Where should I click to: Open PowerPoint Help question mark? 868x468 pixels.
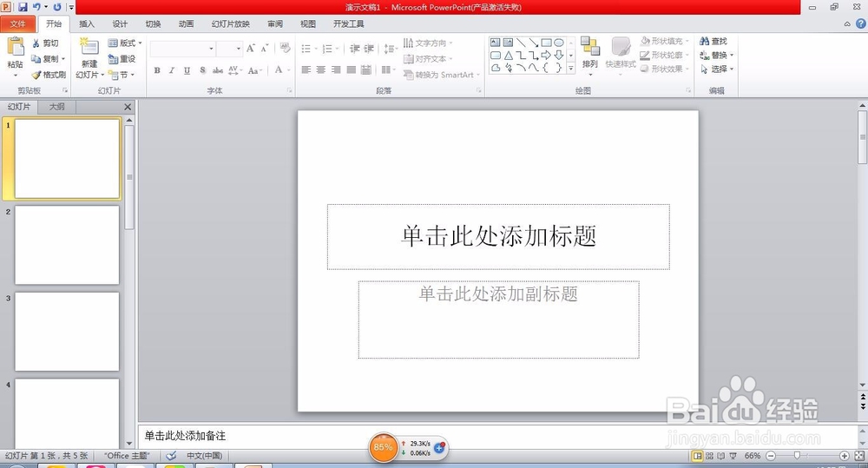(861, 23)
